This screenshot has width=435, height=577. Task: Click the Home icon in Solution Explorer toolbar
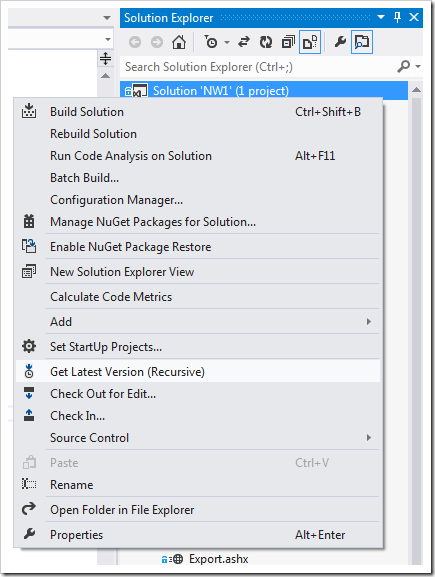pos(179,42)
